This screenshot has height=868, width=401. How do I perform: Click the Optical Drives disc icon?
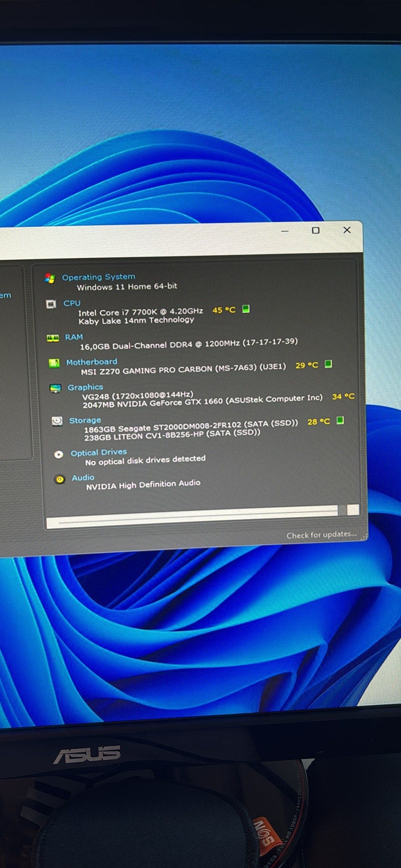(59, 454)
